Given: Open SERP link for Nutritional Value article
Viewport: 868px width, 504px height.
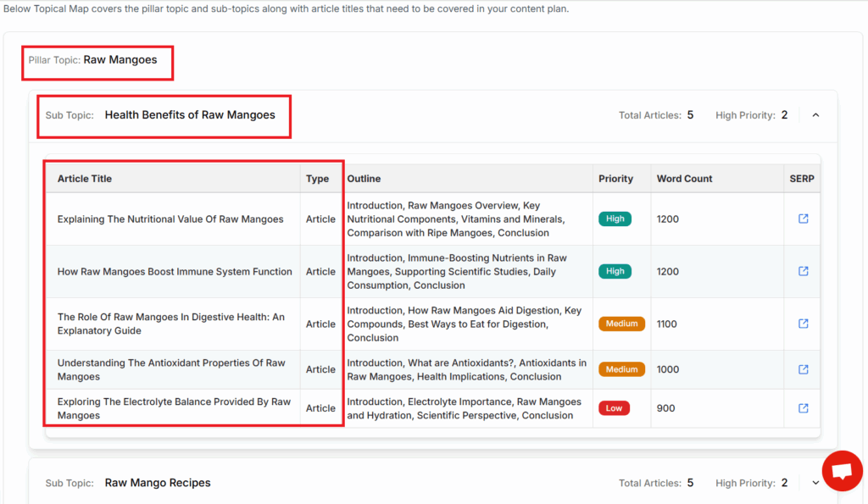Looking at the screenshot, I should [x=803, y=219].
